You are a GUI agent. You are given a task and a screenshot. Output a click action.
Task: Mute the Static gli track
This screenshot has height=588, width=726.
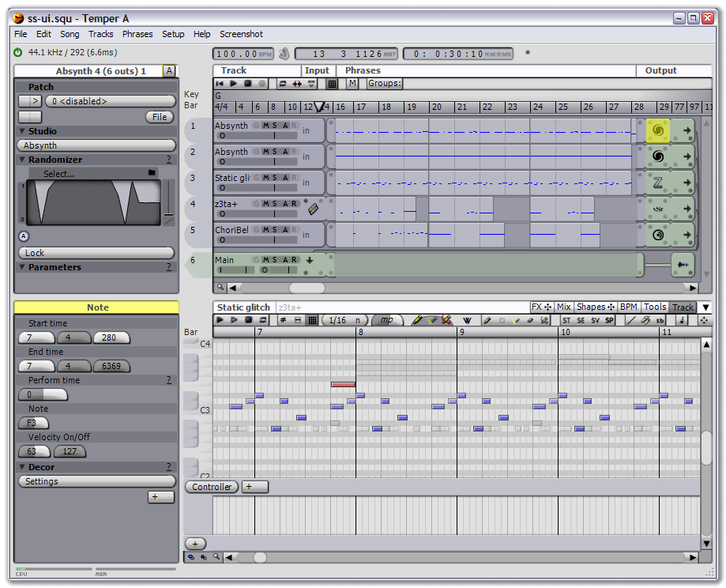coord(265,178)
